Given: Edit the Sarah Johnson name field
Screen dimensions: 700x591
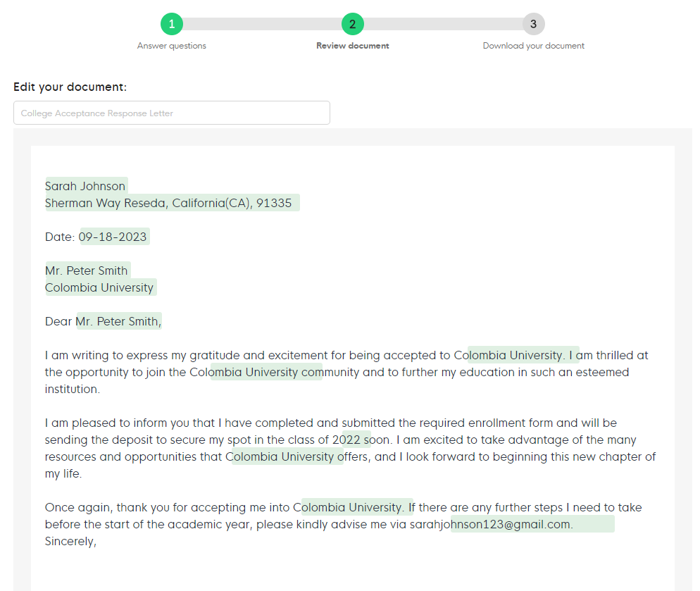Looking at the screenshot, I should pyautogui.click(x=85, y=186).
